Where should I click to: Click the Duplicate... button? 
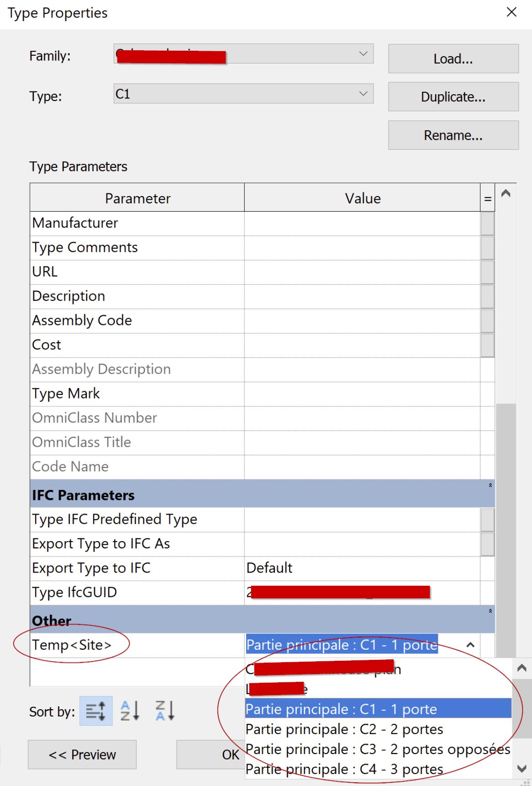pyautogui.click(x=453, y=97)
